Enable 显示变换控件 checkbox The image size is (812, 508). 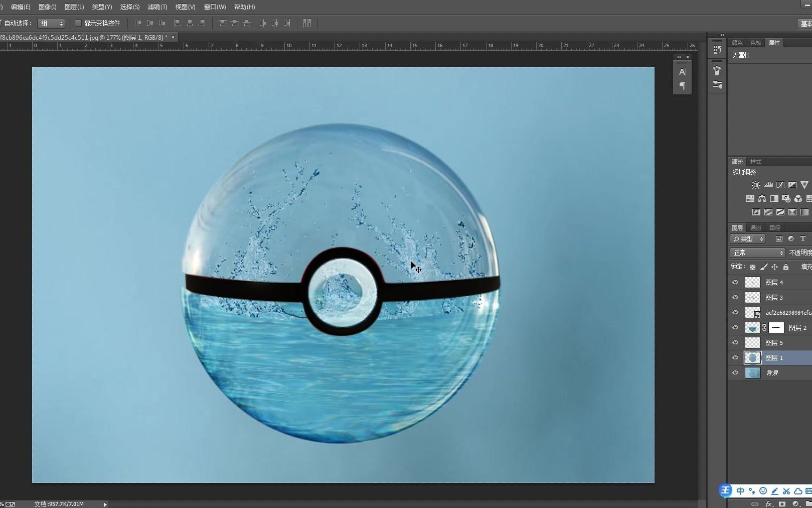tap(78, 23)
